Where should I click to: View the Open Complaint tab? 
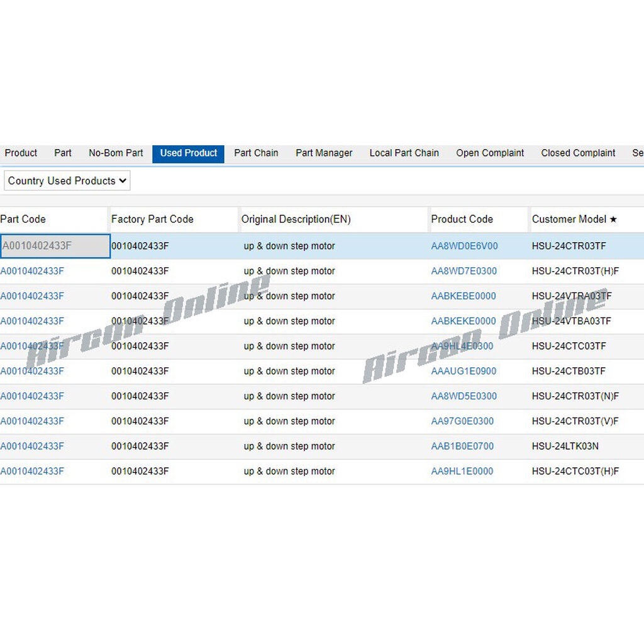pyautogui.click(x=490, y=153)
